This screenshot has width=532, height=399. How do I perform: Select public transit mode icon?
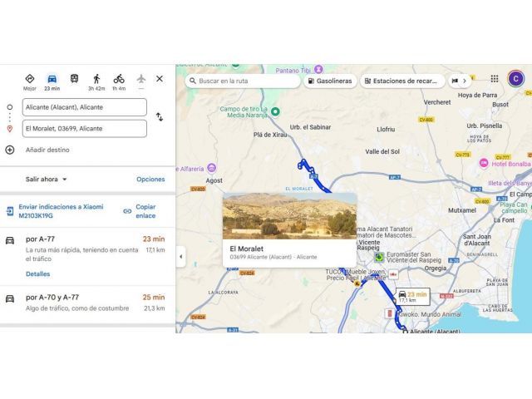[74, 79]
